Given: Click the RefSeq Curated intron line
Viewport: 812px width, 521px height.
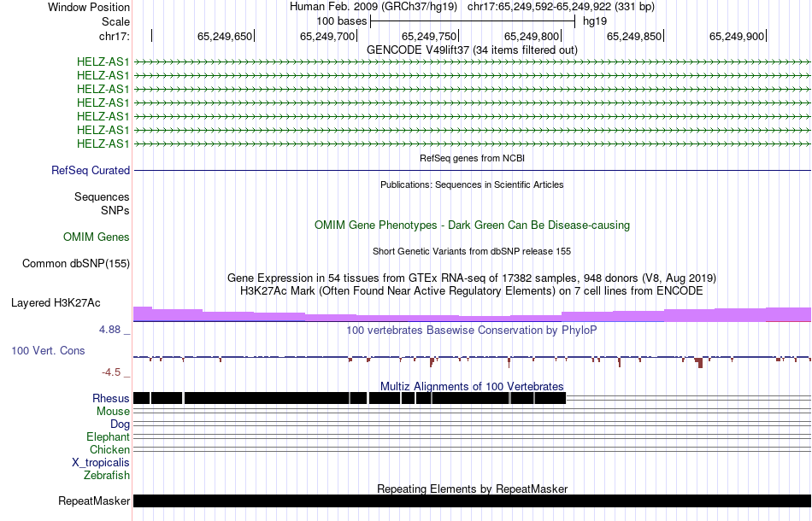Looking at the screenshot, I should pyautogui.click(x=472, y=170).
